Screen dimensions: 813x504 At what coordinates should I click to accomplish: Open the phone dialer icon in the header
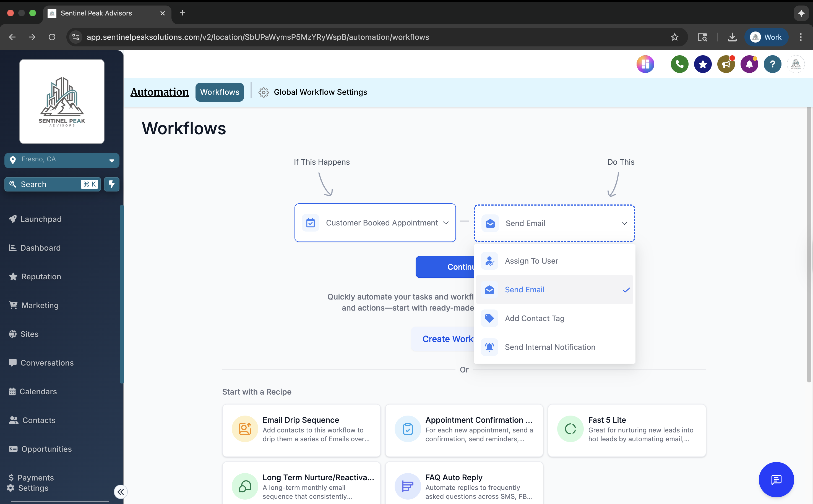(x=679, y=64)
